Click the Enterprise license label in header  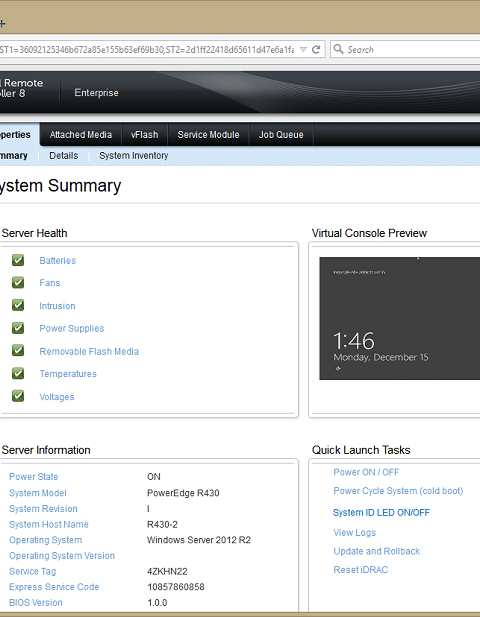tap(96, 93)
